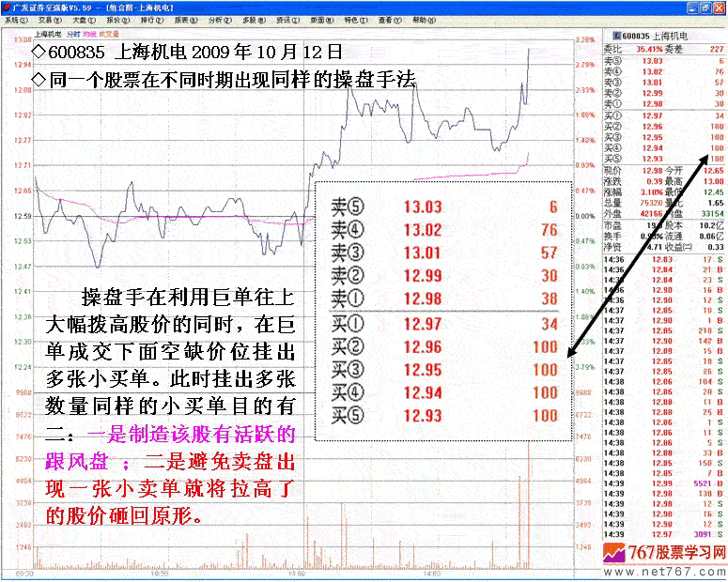Viewport: 728px width, 582px height.
Task: Click the app logo in title bar
Action: (7, 6)
